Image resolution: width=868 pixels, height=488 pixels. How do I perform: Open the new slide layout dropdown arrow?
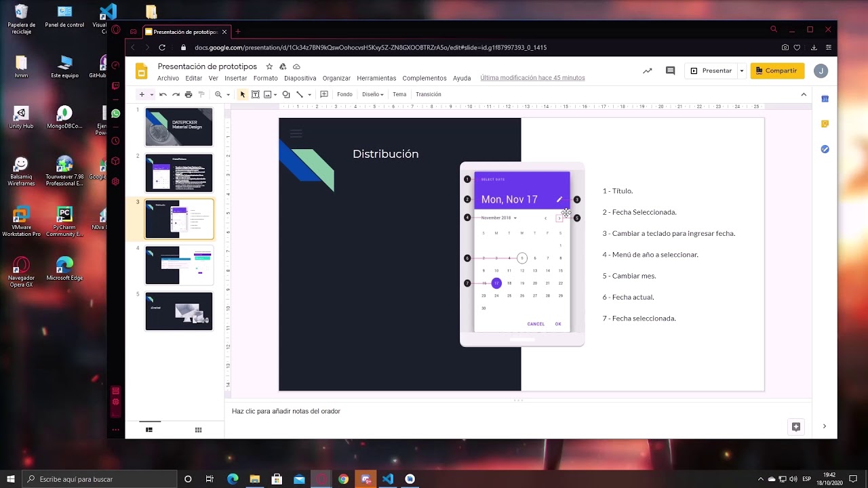click(x=152, y=94)
